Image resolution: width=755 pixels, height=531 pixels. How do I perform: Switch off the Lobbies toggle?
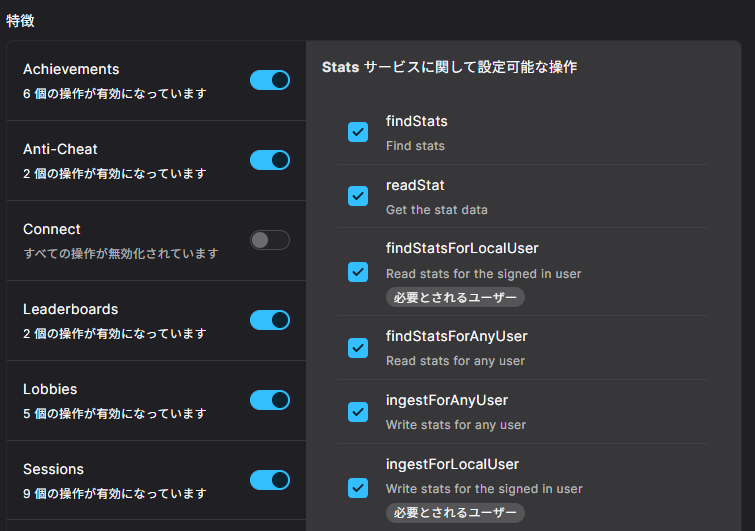[270, 400]
